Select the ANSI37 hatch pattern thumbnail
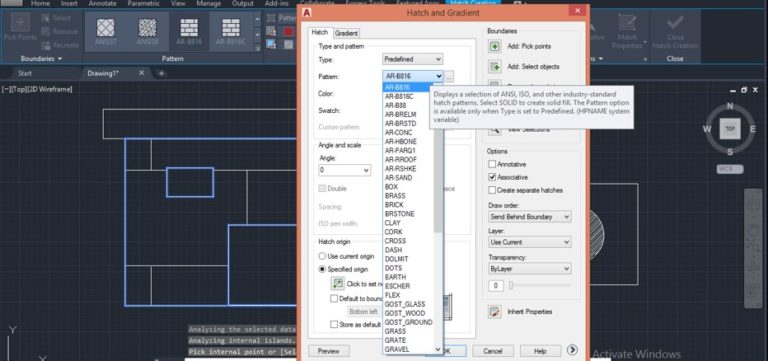 [106, 31]
